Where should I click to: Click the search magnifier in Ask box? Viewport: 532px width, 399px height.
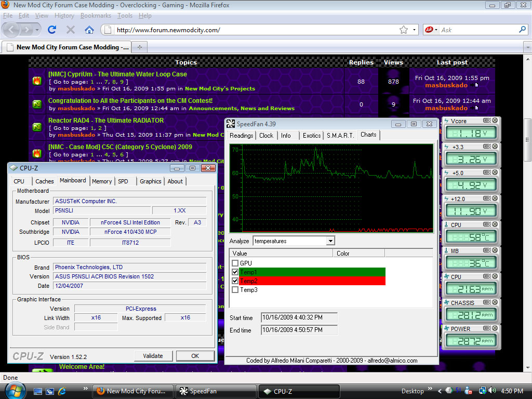point(523,30)
